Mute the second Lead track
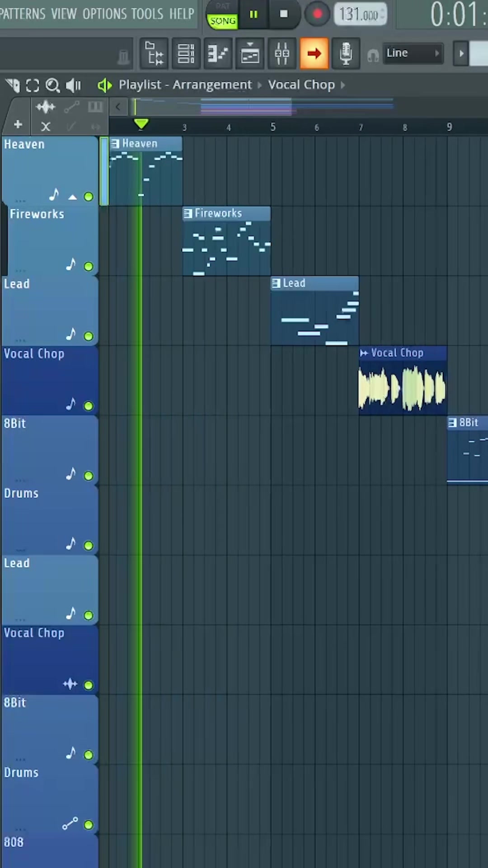Viewport: 488px width, 868px height. 89,615
